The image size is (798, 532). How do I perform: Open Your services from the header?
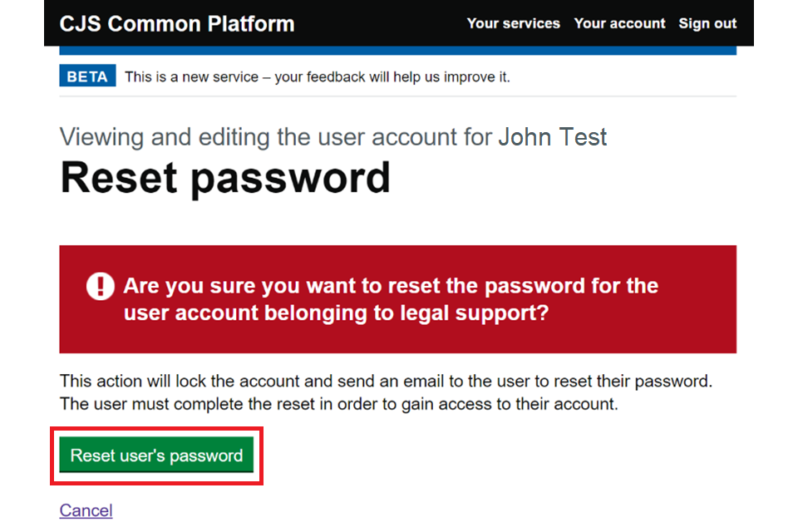coord(513,23)
